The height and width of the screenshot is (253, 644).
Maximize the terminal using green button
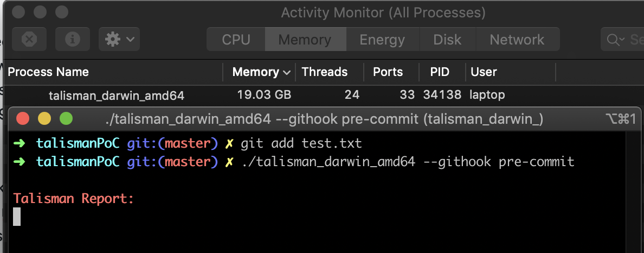[x=66, y=118]
